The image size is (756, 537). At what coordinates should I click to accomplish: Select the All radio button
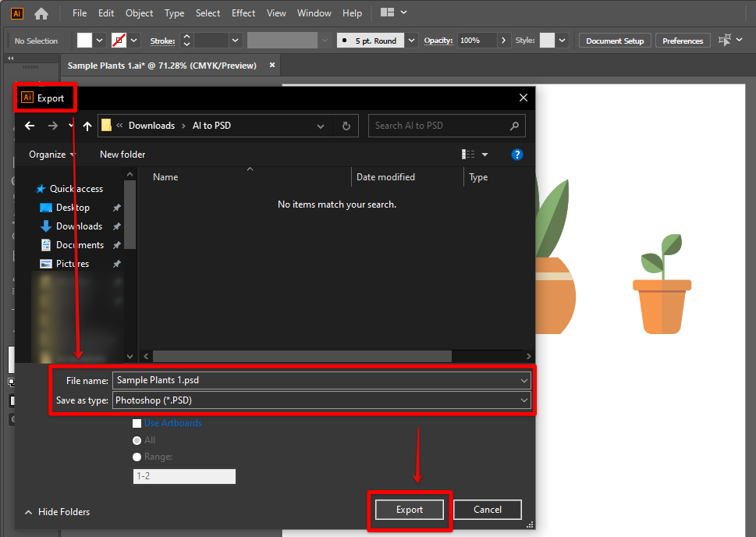tap(137, 440)
